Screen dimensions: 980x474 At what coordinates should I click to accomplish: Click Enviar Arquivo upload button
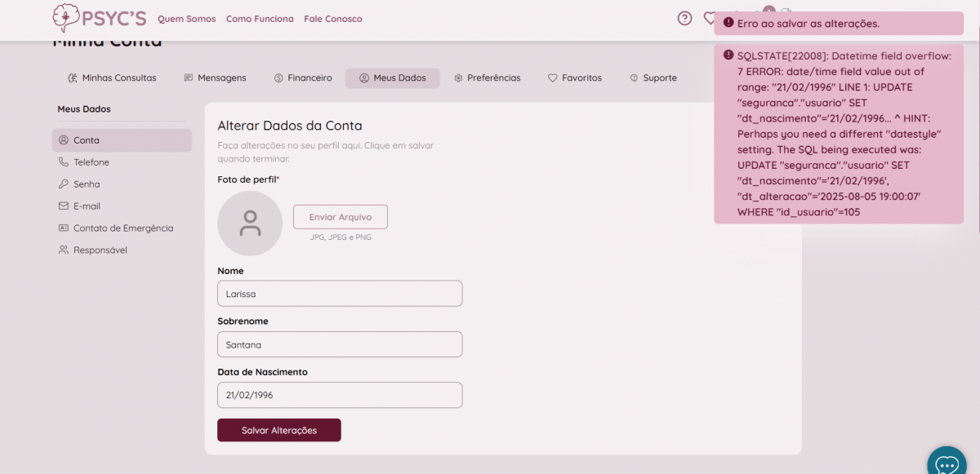click(x=340, y=217)
